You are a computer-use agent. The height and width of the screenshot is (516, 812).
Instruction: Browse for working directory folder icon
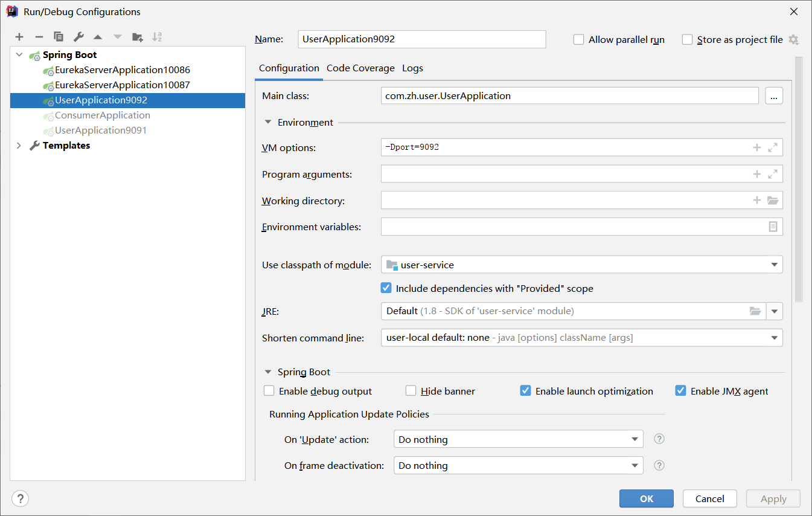coord(773,201)
